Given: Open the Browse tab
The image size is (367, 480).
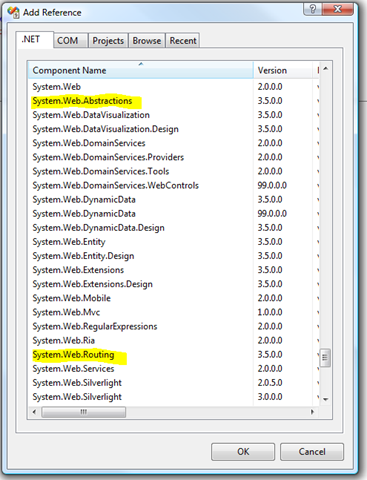Looking at the screenshot, I should pos(147,40).
